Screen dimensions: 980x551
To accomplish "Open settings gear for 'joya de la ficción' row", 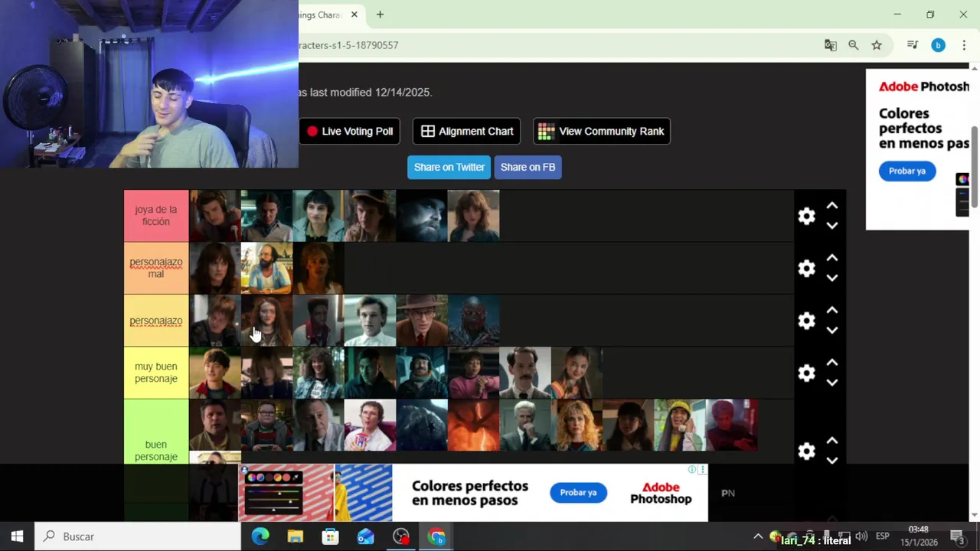I will (806, 217).
